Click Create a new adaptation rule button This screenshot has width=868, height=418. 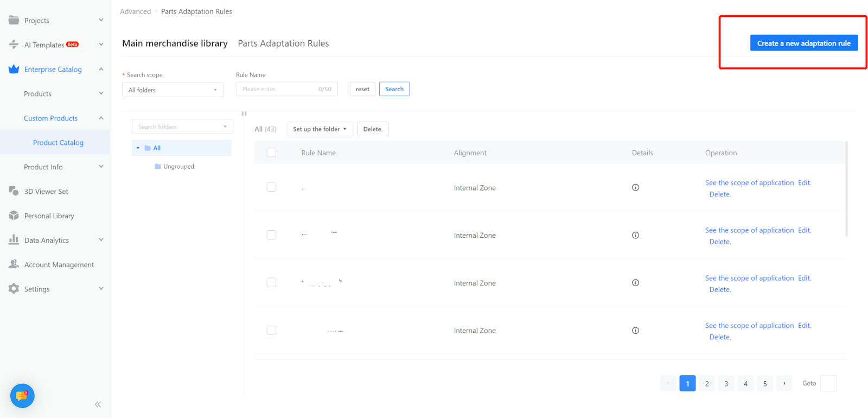[x=803, y=43]
